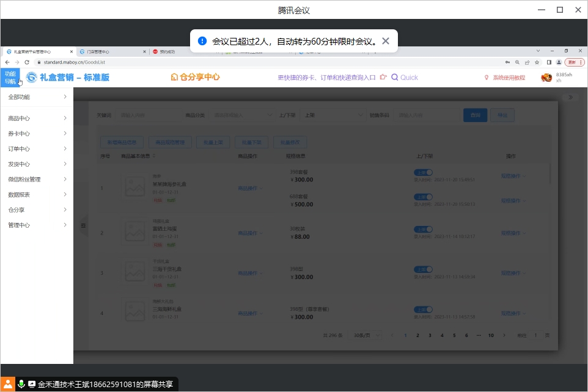
Task: Open 系统使用教程 location-pin link
Action: tap(487, 78)
